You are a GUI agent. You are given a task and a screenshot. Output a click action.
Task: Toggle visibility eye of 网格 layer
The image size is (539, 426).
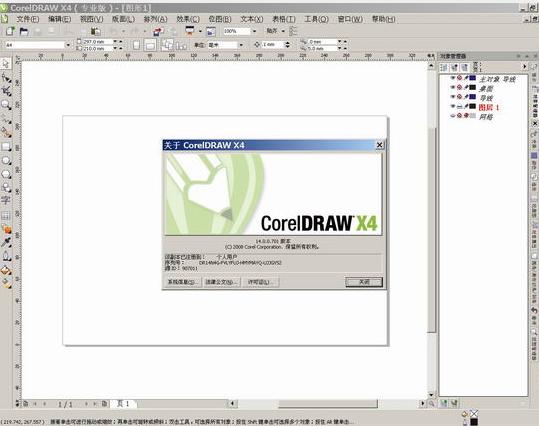[x=453, y=116]
